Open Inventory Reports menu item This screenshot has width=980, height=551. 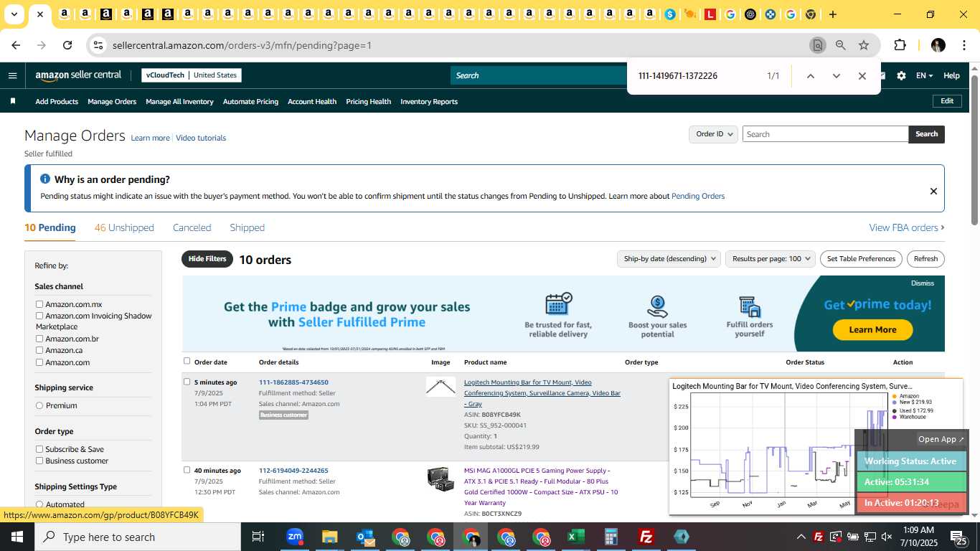point(429,101)
